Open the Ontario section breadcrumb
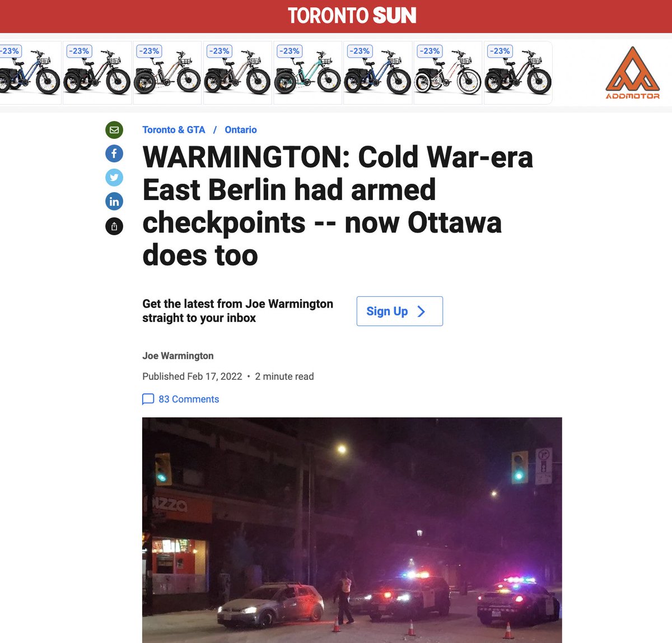The height and width of the screenshot is (643, 672). pos(241,129)
